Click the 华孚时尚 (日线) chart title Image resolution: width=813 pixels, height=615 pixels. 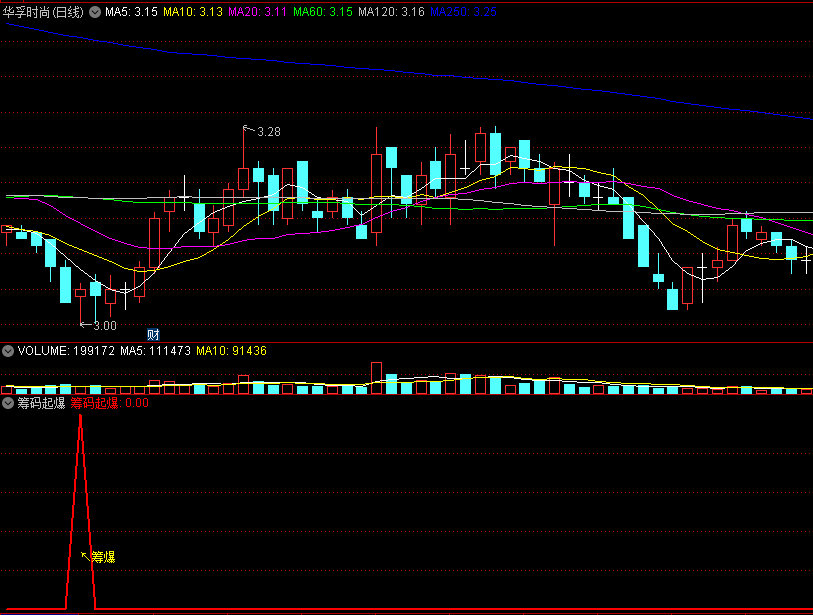[43, 12]
